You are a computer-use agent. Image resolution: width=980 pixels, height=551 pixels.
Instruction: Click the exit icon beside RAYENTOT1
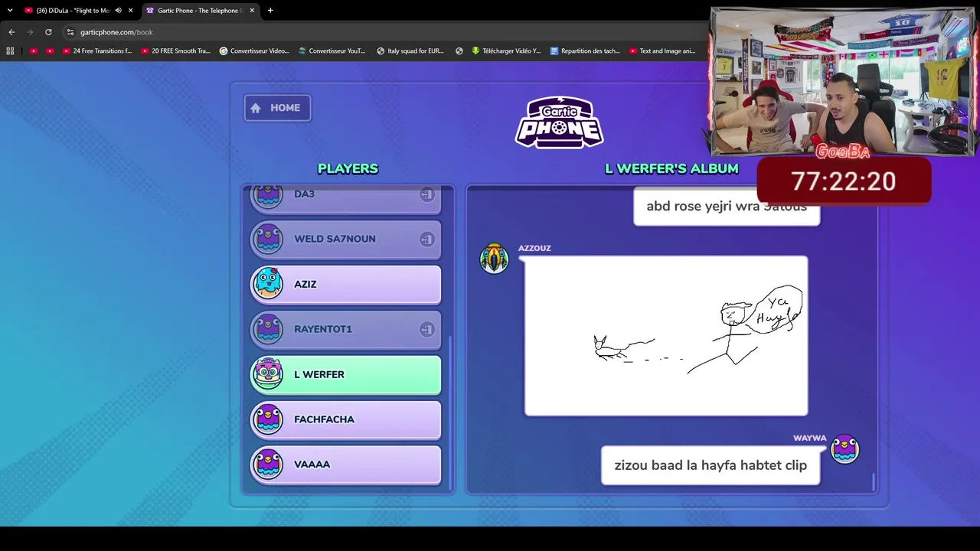(x=426, y=330)
